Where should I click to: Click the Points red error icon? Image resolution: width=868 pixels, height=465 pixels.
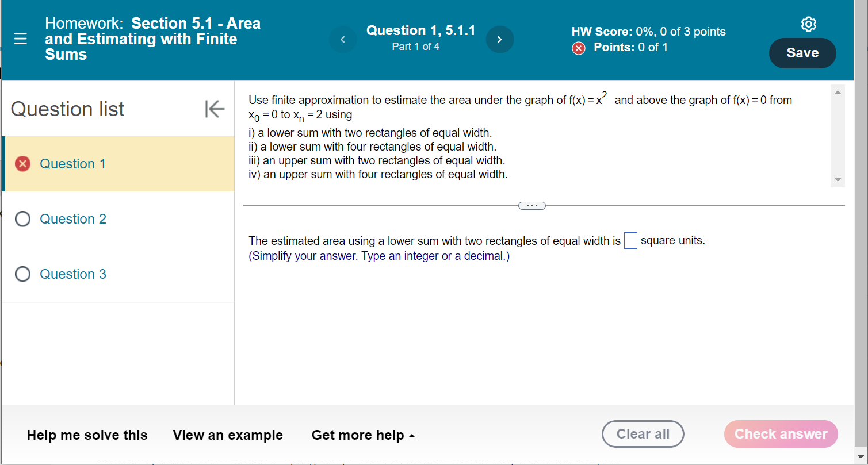[x=578, y=48]
